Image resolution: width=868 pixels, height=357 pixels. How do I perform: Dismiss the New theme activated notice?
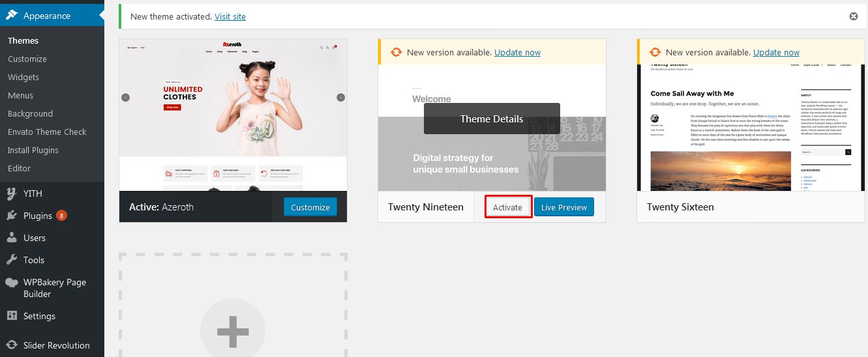coord(854,16)
